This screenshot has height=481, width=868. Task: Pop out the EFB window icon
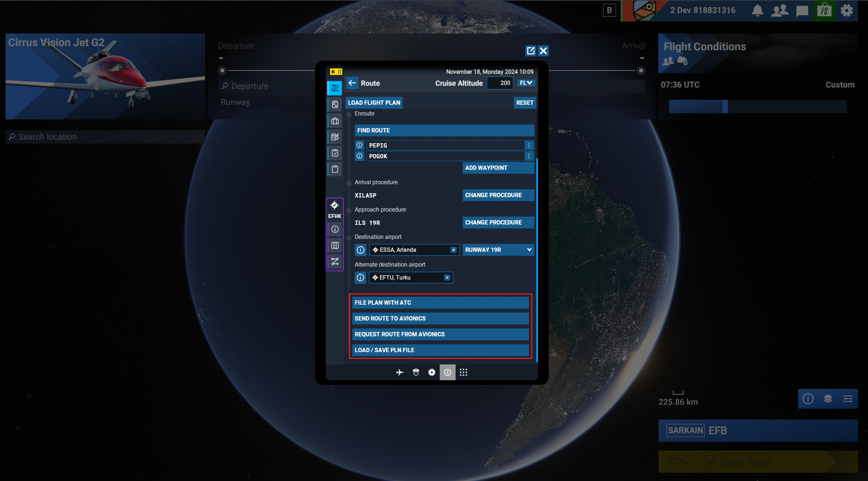click(530, 51)
